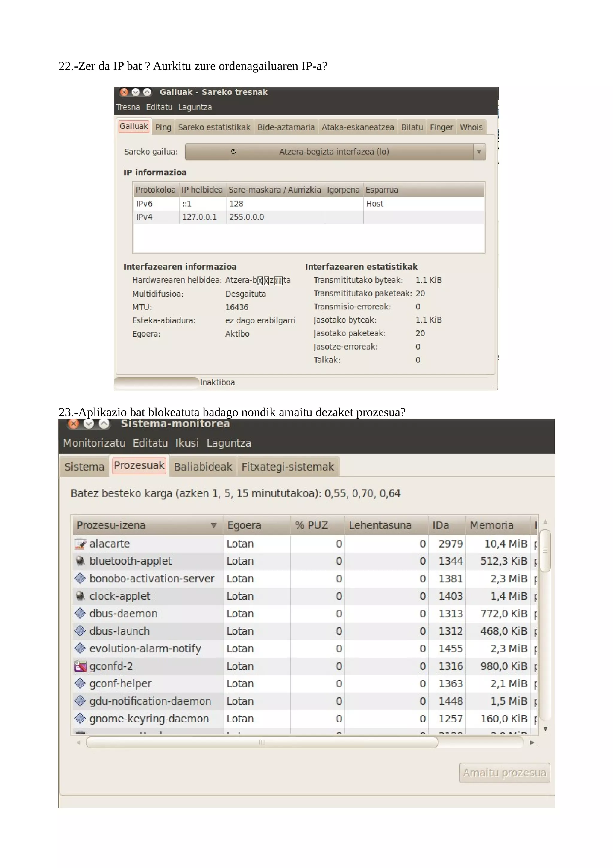Sort by Egoera column header
Image resolution: width=613 pixels, height=868 pixels.
point(257,525)
